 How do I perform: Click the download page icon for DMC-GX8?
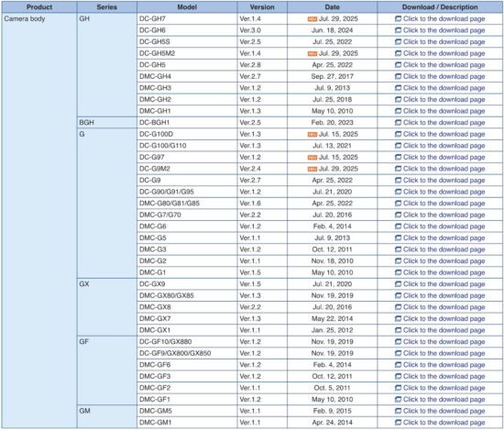(x=398, y=307)
